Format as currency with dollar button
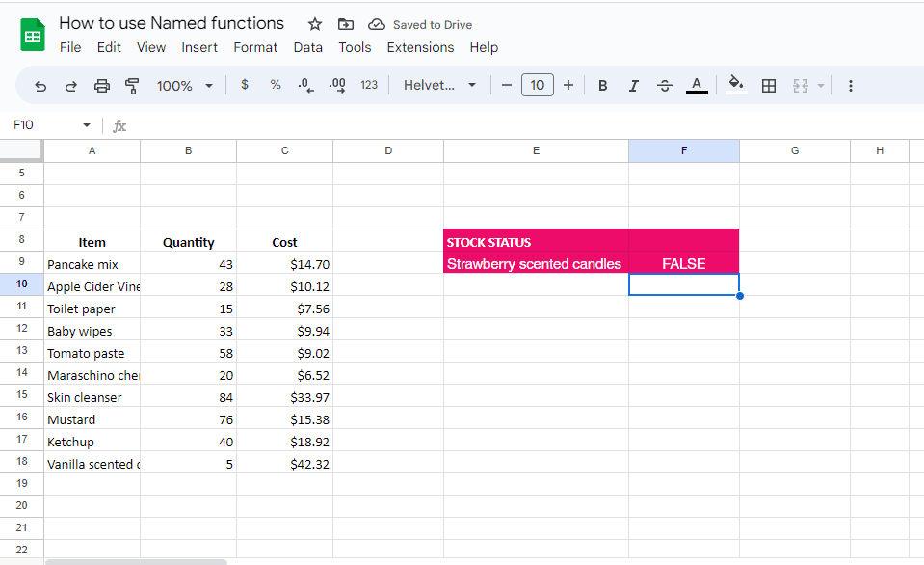This screenshot has width=924, height=565. point(245,85)
